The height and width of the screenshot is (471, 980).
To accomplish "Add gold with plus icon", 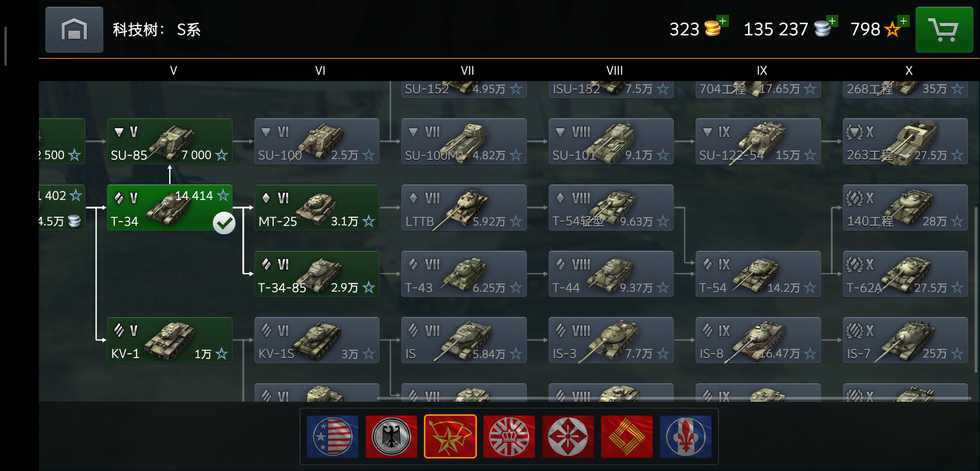I will (723, 21).
